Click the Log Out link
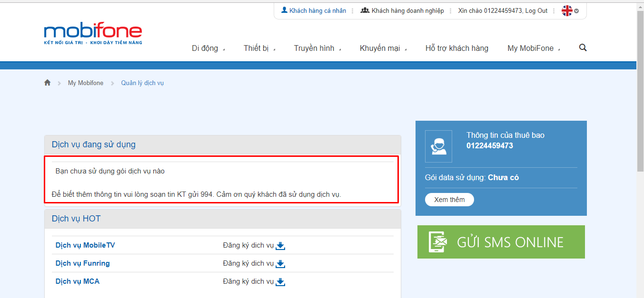 tap(536, 10)
